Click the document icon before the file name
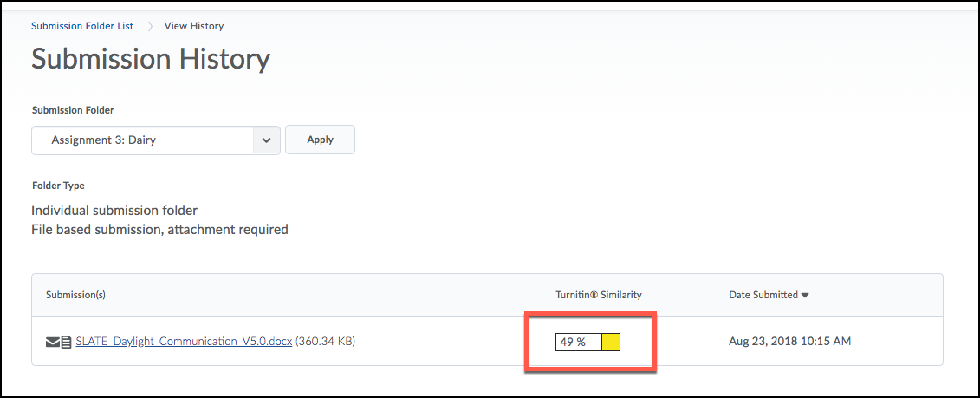 pos(66,343)
